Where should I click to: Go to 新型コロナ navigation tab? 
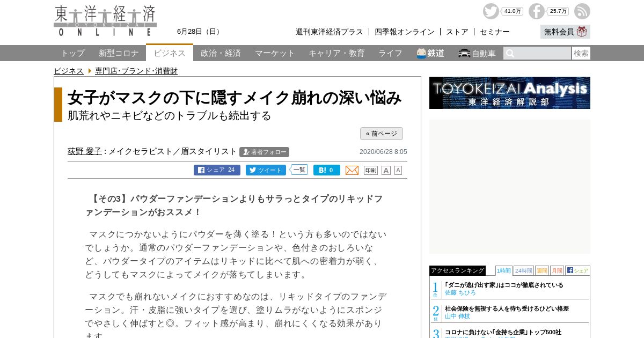(119, 53)
